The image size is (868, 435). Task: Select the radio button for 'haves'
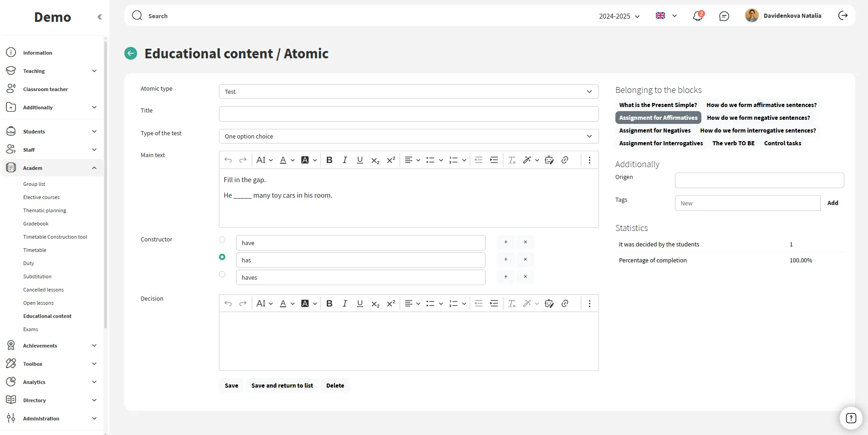tap(222, 274)
